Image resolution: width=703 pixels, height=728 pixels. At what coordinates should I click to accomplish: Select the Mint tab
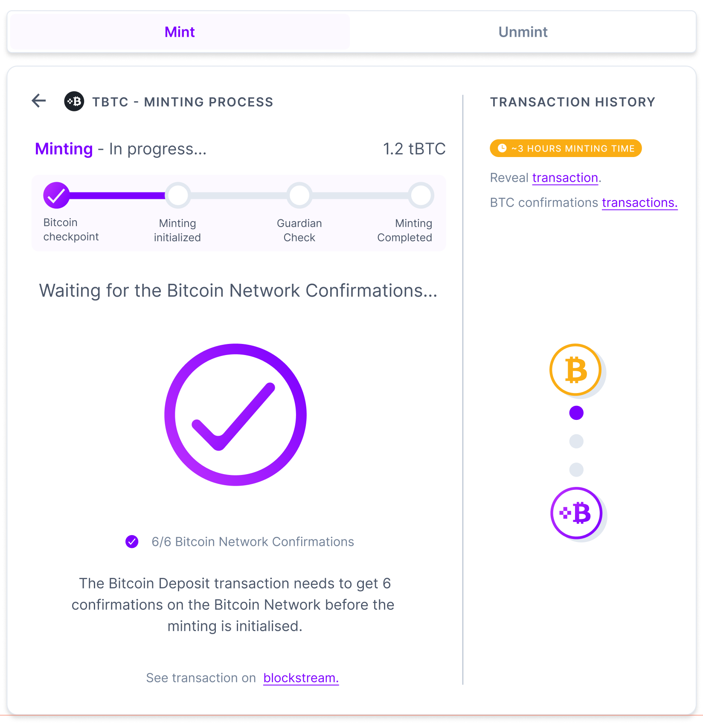tap(179, 32)
